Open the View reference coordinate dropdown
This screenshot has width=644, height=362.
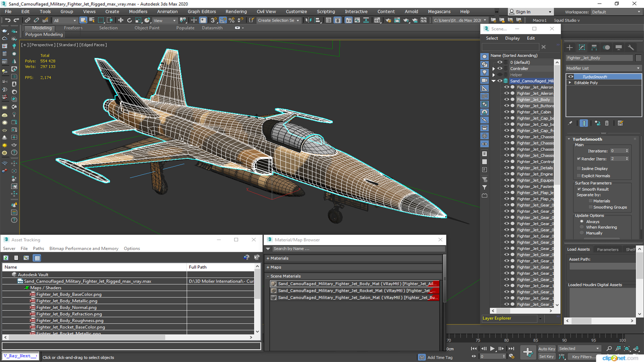pos(165,20)
